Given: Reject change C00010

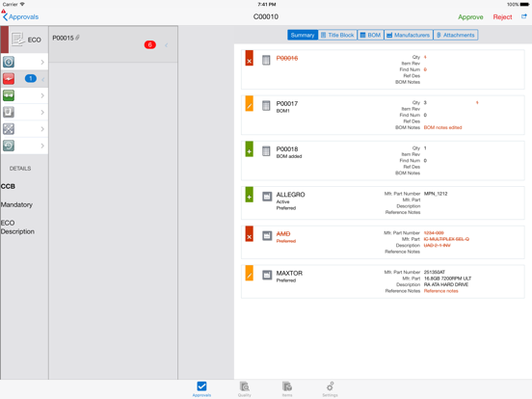Looking at the screenshot, I should (502, 17).
